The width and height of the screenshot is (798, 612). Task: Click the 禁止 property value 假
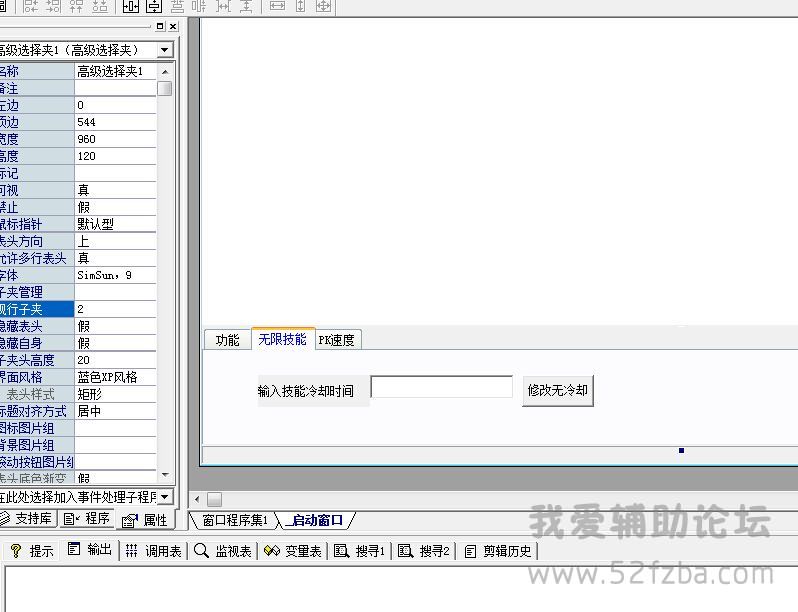(x=116, y=207)
